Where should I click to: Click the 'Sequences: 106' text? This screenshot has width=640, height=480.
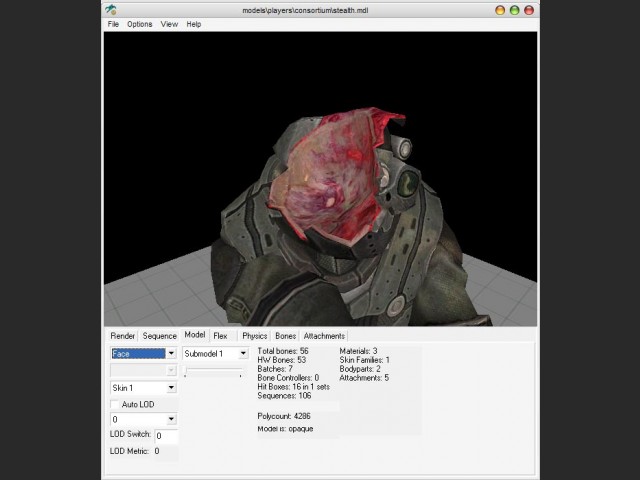pyautogui.click(x=284, y=396)
